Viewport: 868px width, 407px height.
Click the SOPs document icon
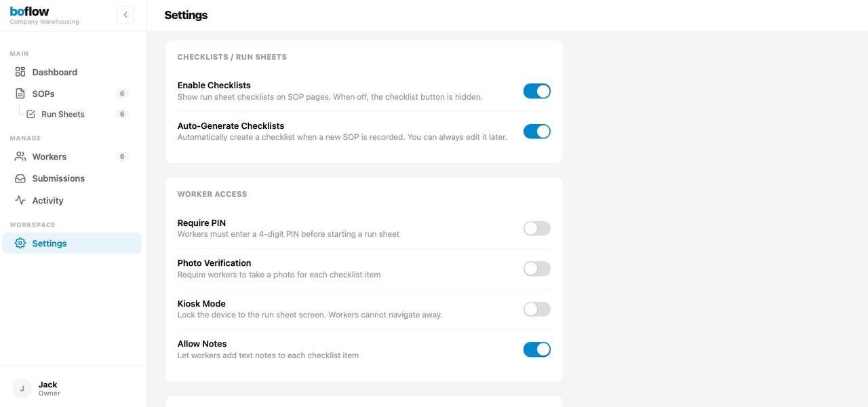[x=20, y=94]
